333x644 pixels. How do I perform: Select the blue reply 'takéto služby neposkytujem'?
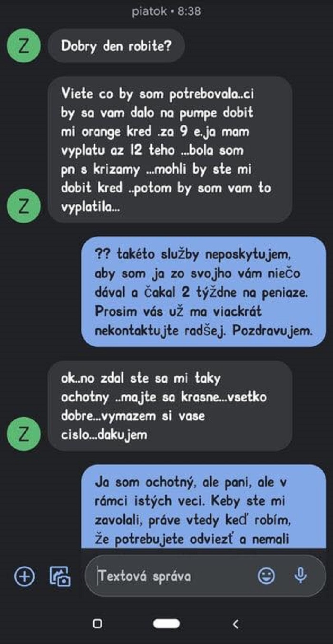tap(204, 291)
